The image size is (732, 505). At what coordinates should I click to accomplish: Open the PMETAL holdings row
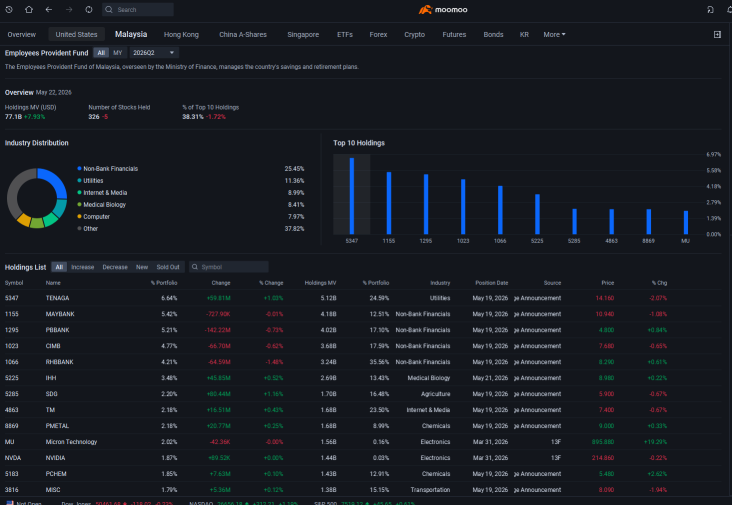(363, 426)
